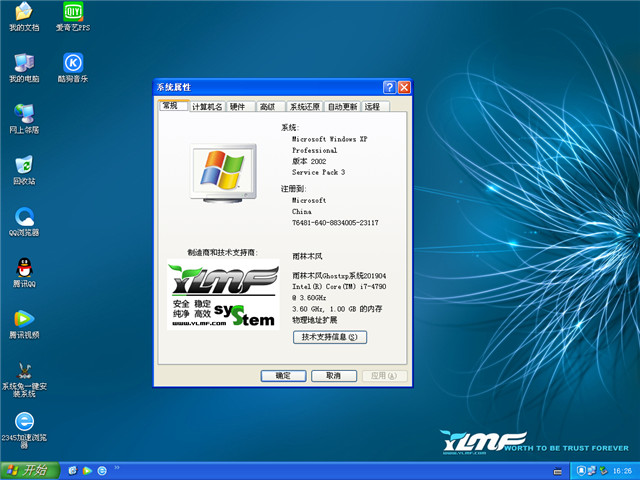Click the Tencent Video quick launch icon
The height and width of the screenshot is (480, 640).
click(x=87, y=471)
